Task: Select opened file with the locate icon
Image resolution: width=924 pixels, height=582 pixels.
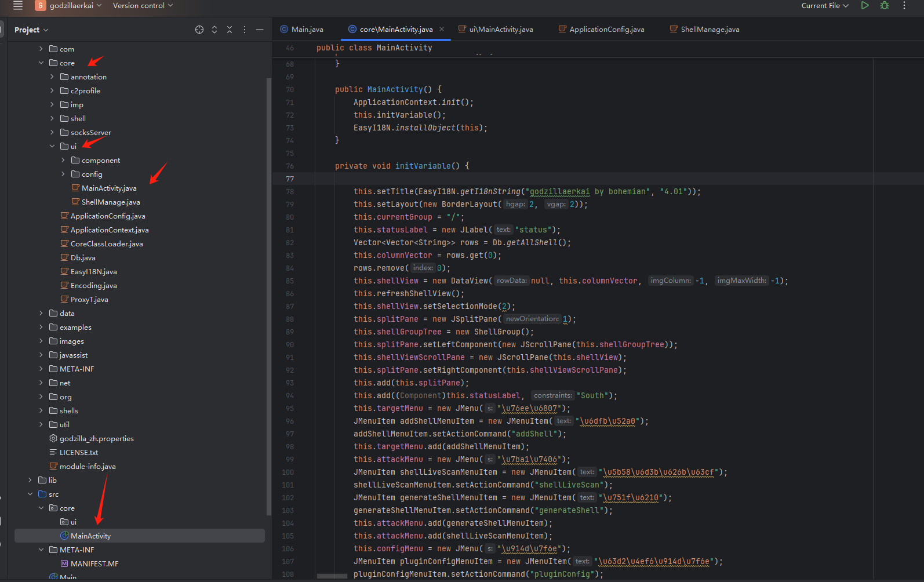Action: [199, 30]
